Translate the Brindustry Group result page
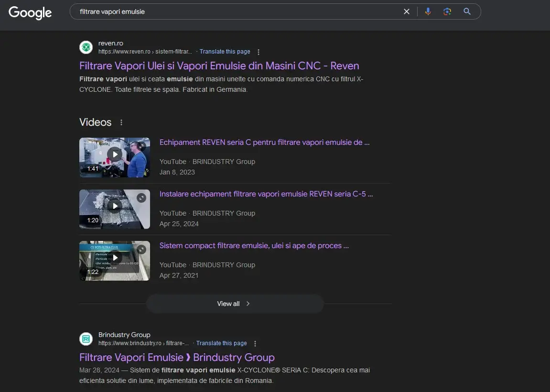Image resolution: width=550 pixels, height=392 pixels. point(221,343)
